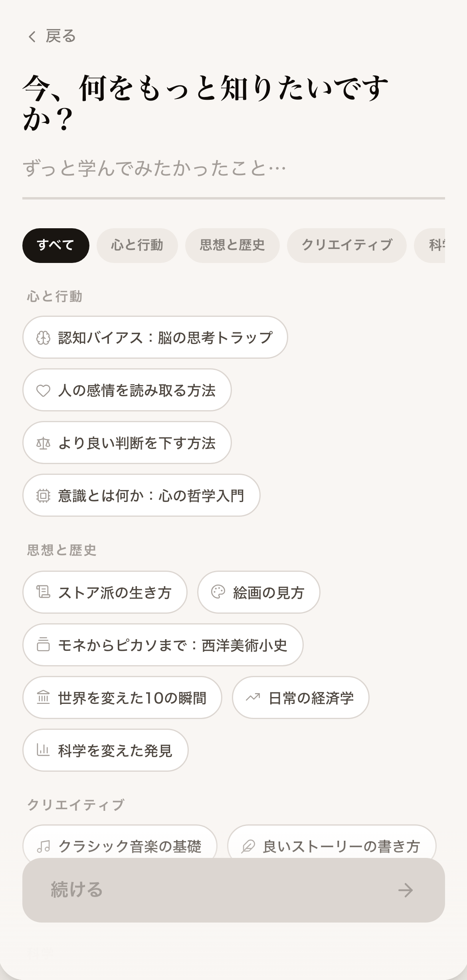The image size is (467, 980).
Task: Select the すべて filter tab
Action: pos(56,245)
